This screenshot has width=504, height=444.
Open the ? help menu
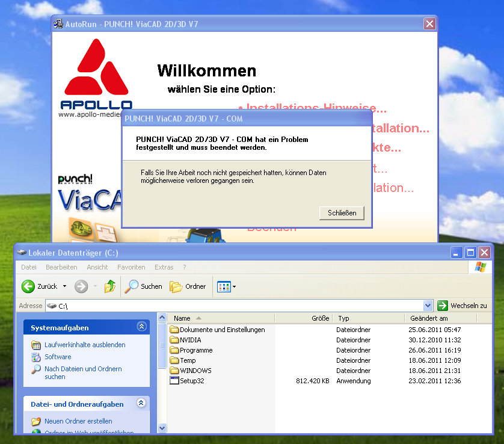pyautogui.click(x=185, y=267)
